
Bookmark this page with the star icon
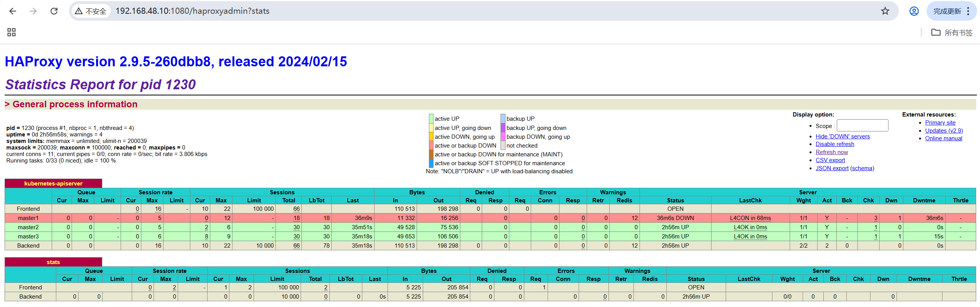(885, 11)
